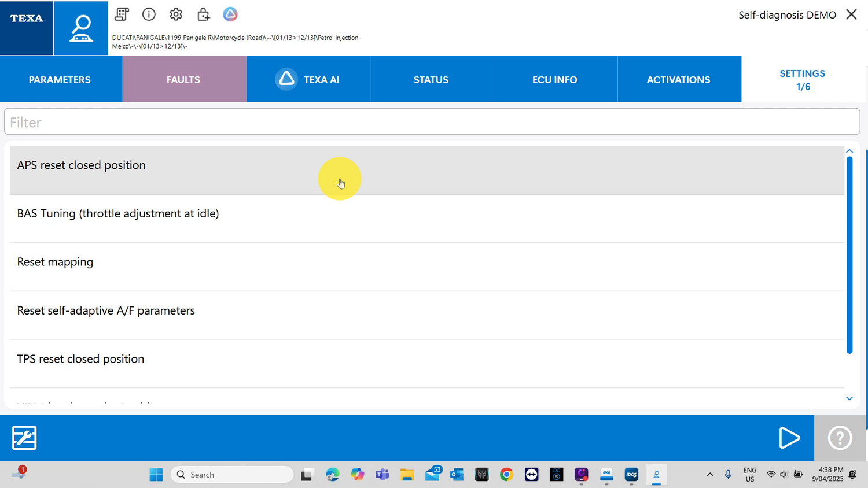Open Task View on the taskbar
The height and width of the screenshot is (488, 868).
tap(307, 475)
